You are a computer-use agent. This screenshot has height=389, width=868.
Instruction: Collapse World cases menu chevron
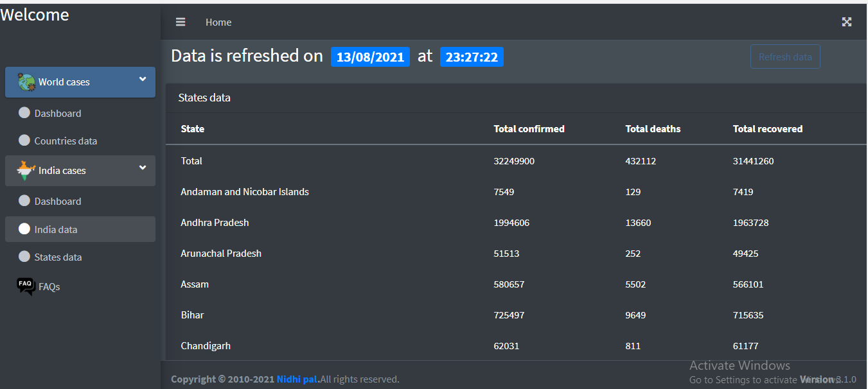tap(143, 80)
